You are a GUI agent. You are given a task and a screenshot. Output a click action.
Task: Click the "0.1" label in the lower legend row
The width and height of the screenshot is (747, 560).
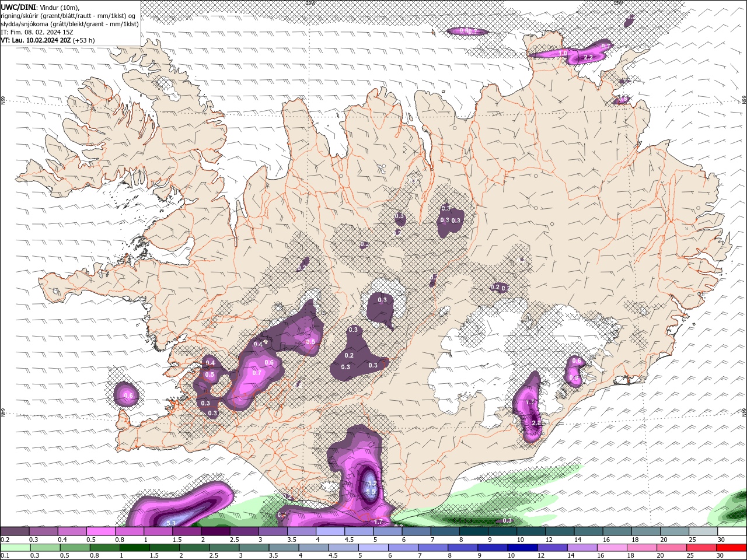[5, 555]
